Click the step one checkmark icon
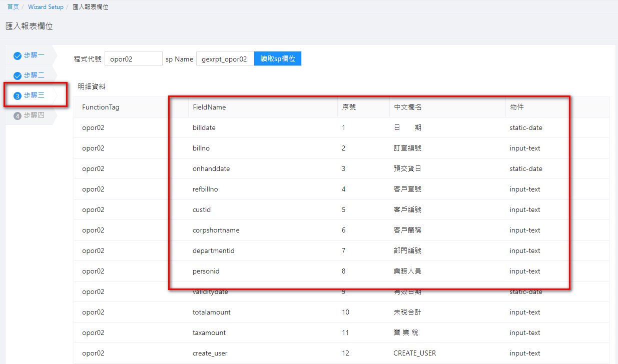The width and height of the screenshot is (618, 364). [18, 55]
